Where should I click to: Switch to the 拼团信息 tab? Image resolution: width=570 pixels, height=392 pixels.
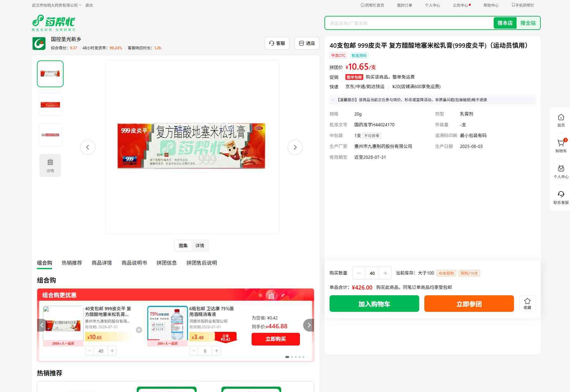coord(166,263)
